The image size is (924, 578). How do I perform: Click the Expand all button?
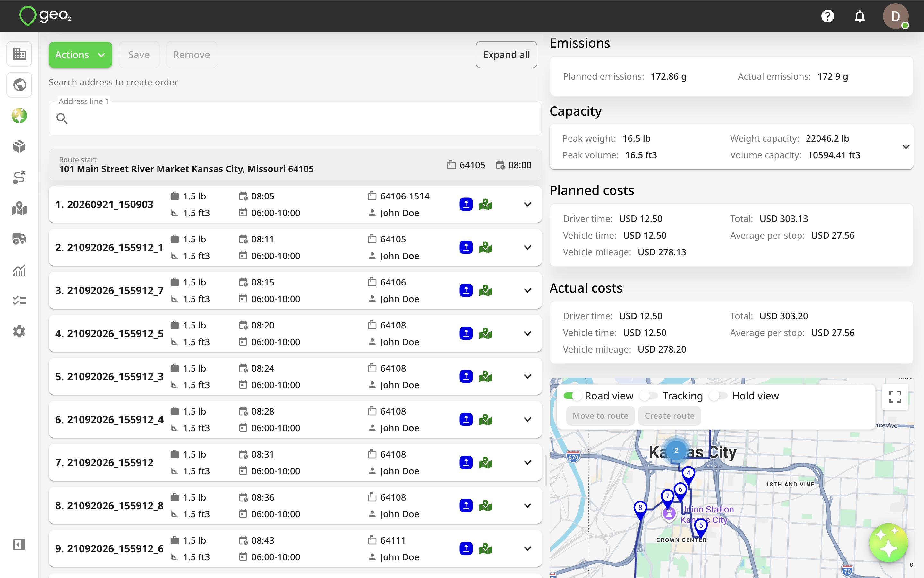506,55
